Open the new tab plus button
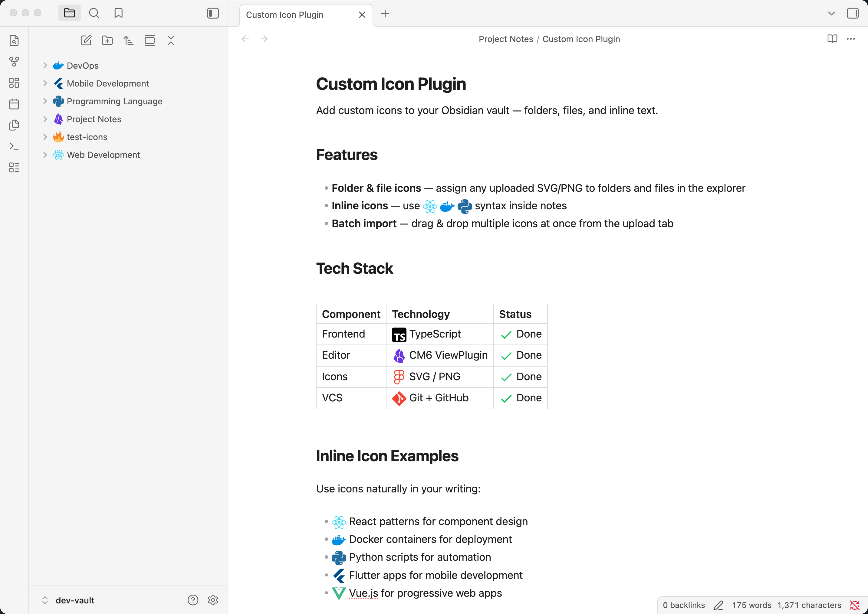 click(x=385, y=14)
